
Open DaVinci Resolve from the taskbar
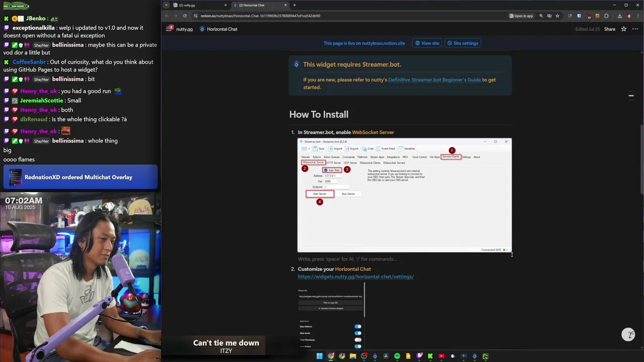coord(386,356)
